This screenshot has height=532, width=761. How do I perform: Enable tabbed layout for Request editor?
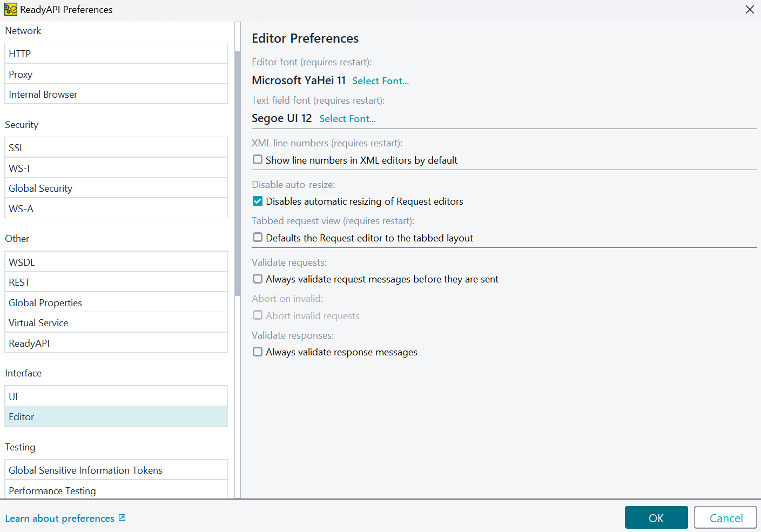point(257,237)
